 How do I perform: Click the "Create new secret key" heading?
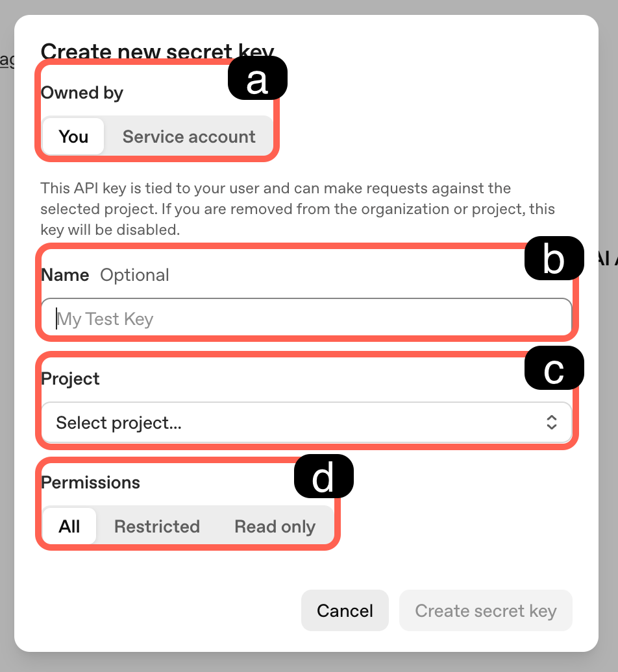coord(157,51)
